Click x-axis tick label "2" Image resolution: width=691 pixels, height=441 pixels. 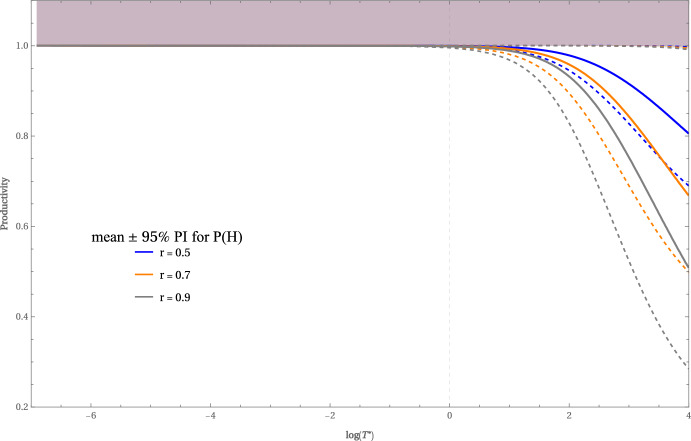569,416
